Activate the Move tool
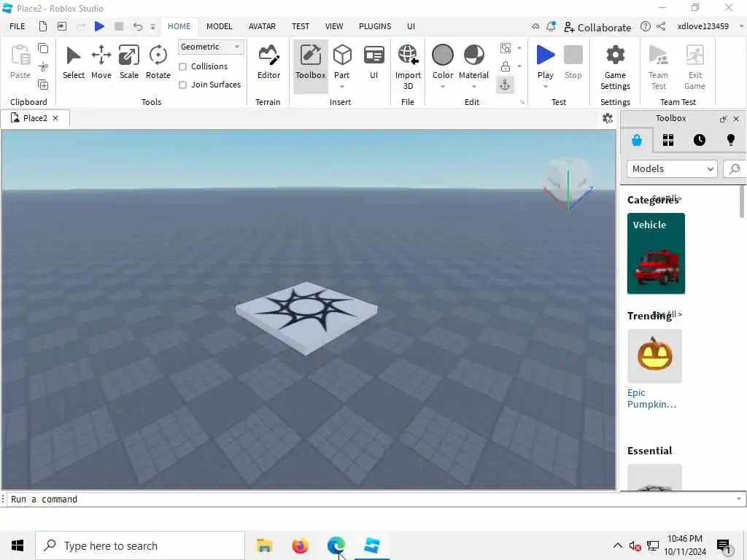This screenshot has height=560, width=747. coord(101,63)
